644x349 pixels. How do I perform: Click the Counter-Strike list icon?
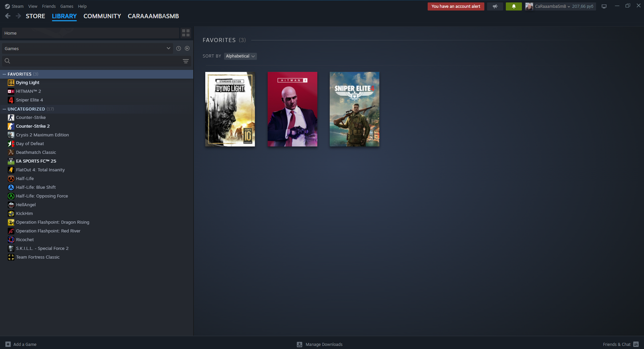[11, 117]
